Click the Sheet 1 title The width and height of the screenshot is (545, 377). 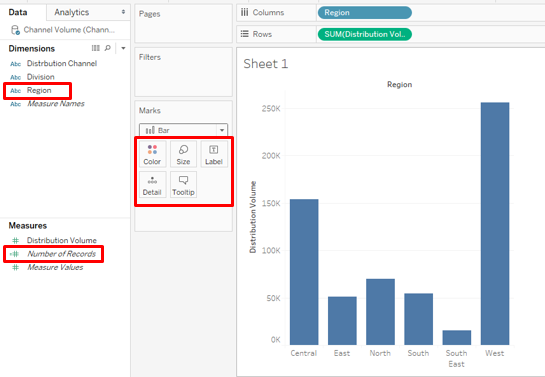click(266, 64)
